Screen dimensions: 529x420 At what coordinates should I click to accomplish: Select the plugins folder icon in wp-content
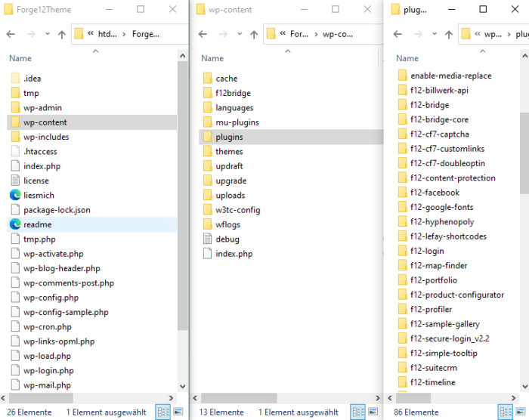[x=208, y=137]
